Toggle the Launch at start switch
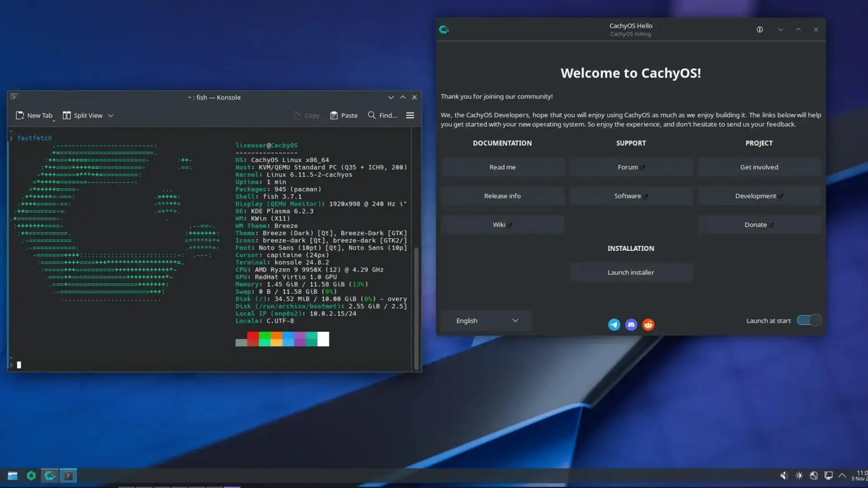This screenshot has height=488, width=868. coord(809,320)
